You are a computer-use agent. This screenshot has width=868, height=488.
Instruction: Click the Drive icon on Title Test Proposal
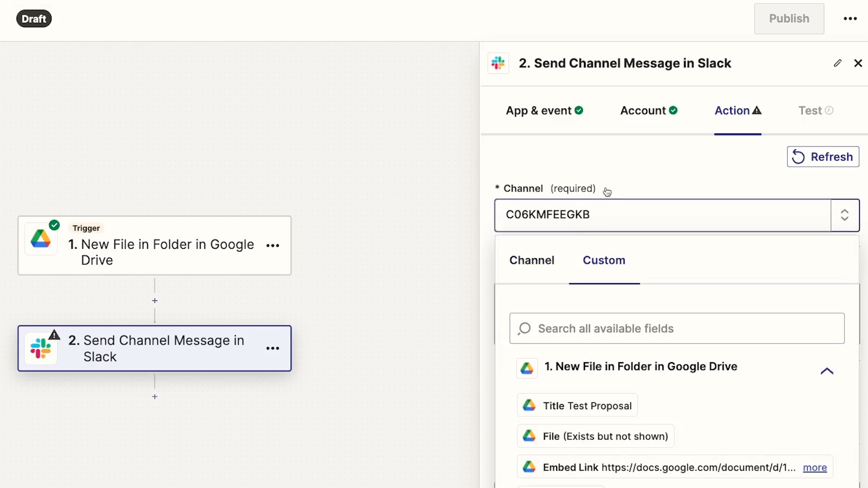529,406
